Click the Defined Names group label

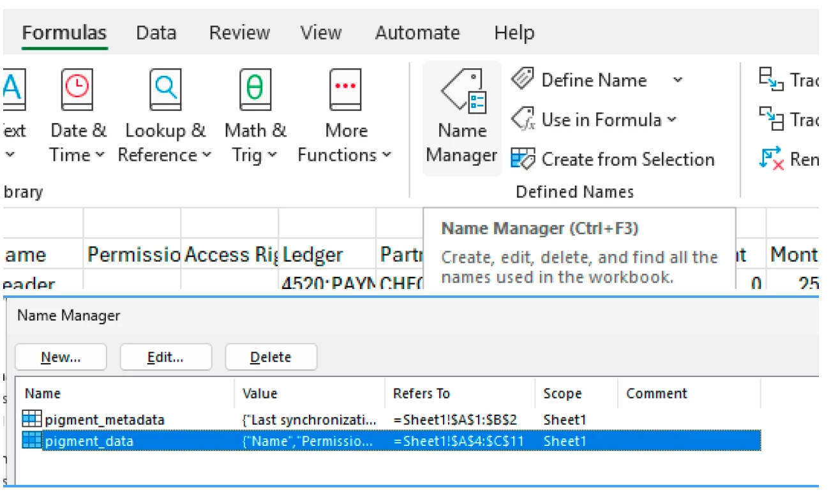pos(574,192)
